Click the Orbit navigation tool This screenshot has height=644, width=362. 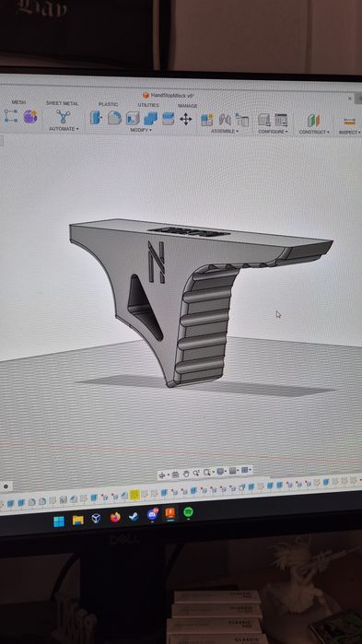(162, 475)
